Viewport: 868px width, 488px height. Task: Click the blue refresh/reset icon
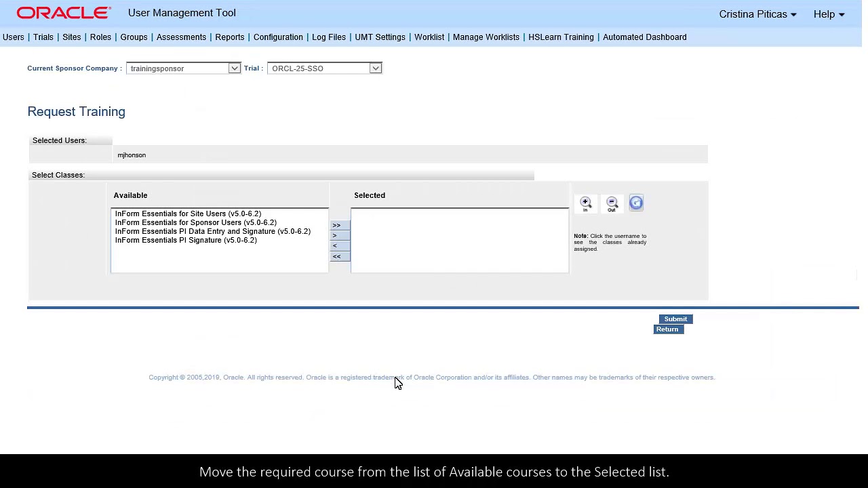[x=636, y=203]
